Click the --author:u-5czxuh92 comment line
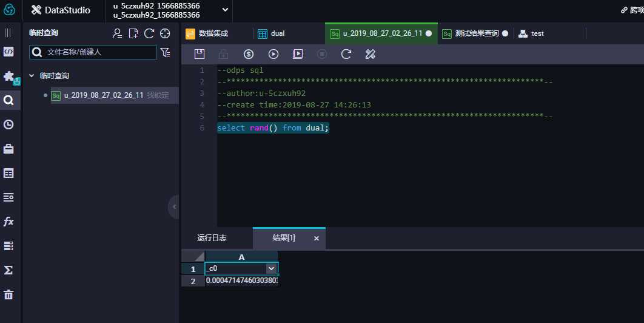 click(x=261, y=93)
